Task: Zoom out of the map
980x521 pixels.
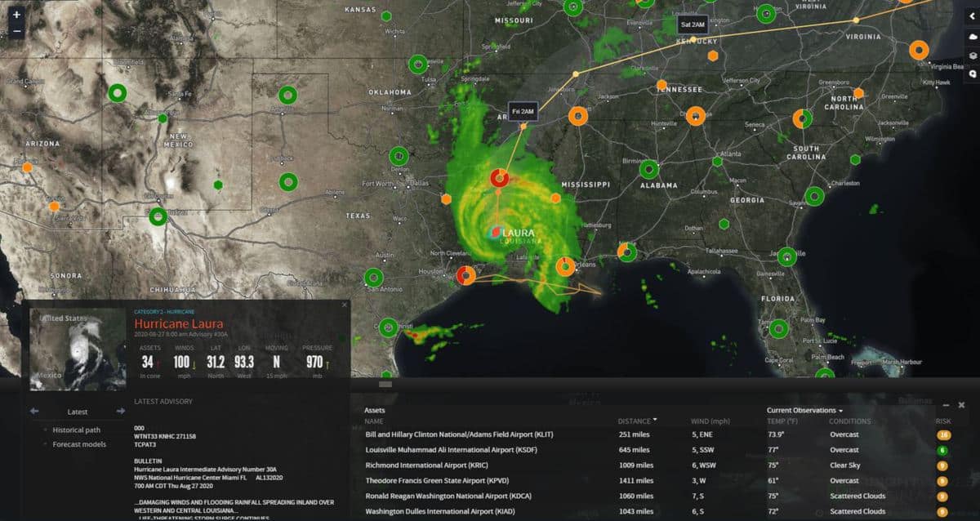Action: point(16,32)
